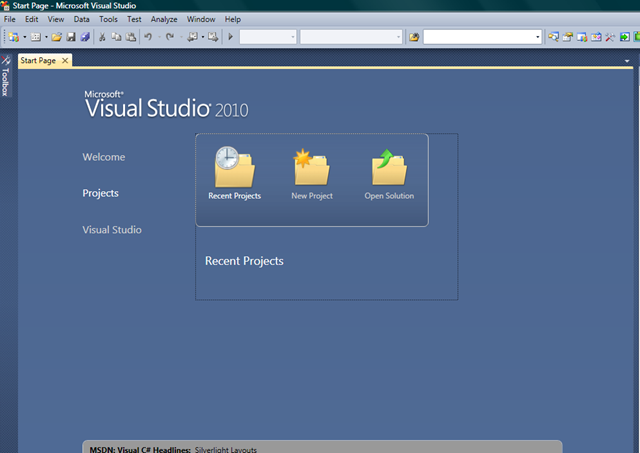Click the MSDN: Visual C# Headlines label
Screen dimensions: 640x453
140,449
